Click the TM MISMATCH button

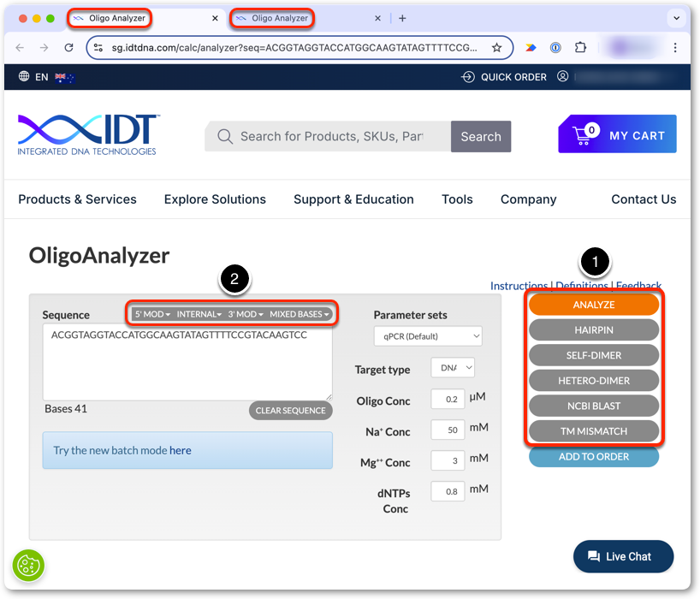594,431
